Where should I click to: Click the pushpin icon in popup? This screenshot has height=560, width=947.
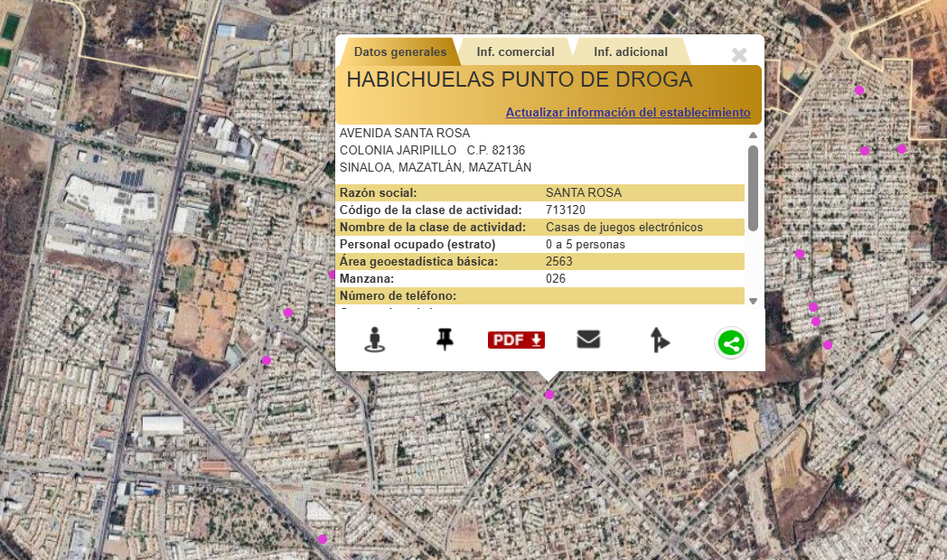point(445,339)
